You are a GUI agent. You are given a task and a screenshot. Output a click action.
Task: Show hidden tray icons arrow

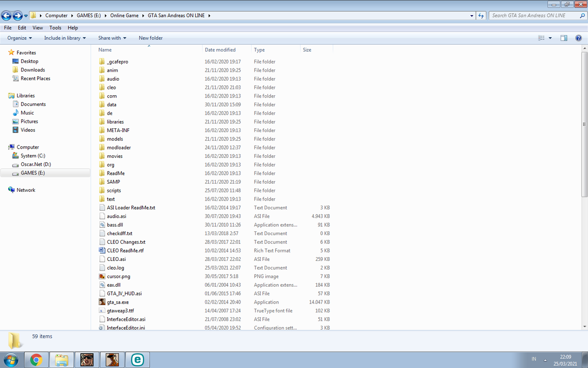tap(545, 360)
